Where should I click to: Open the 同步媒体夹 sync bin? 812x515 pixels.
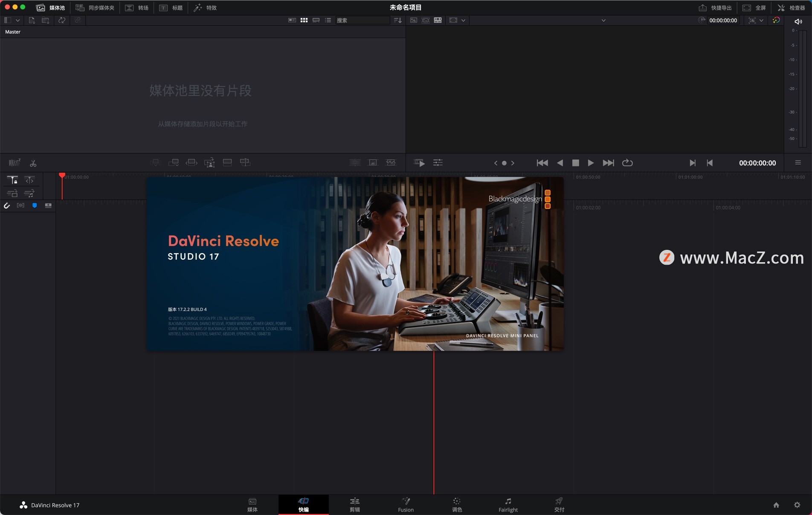pyautogui.click(x=95, y=8)
